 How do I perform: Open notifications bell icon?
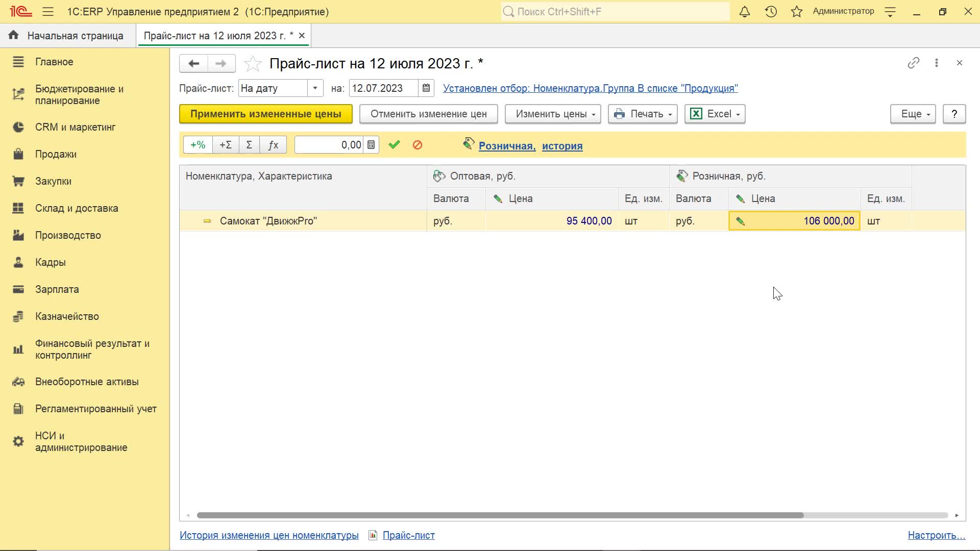(x=745, y=12)
